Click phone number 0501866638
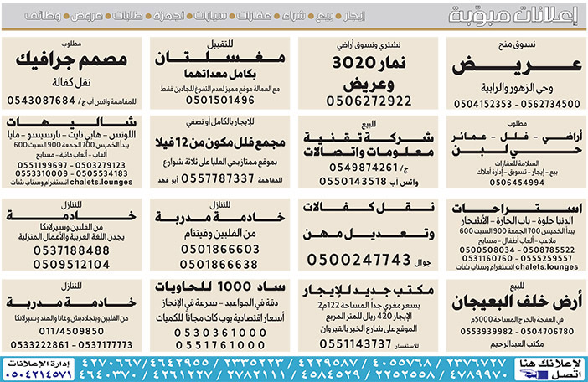The height and width of the screenshot is (382, 588). (x=219, y=265)
